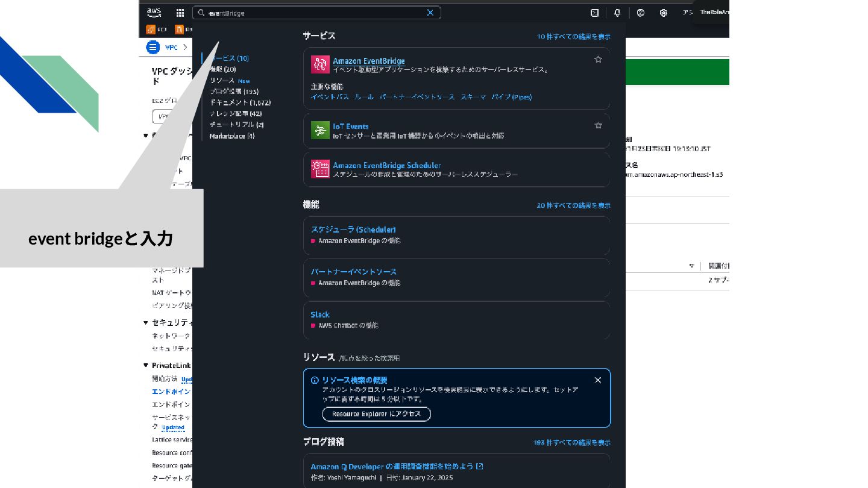Screen dimensions: 868x488
Task: Filter results by リソース New
Action: click(230, 81)
